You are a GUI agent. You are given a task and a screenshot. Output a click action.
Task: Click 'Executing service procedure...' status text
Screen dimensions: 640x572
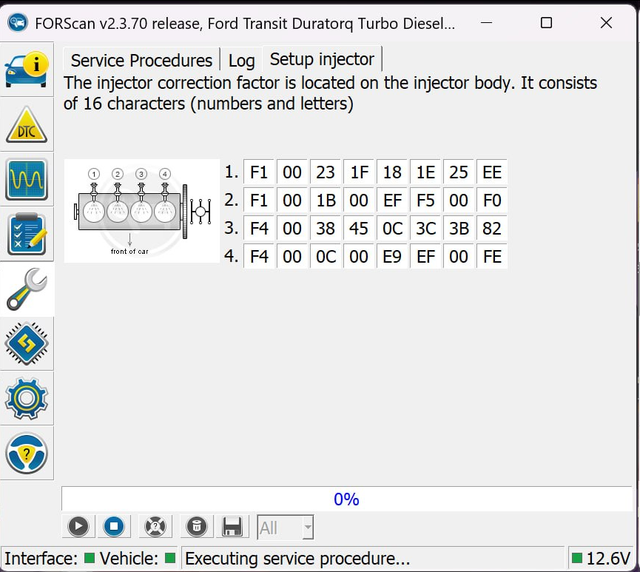(298, 558)
